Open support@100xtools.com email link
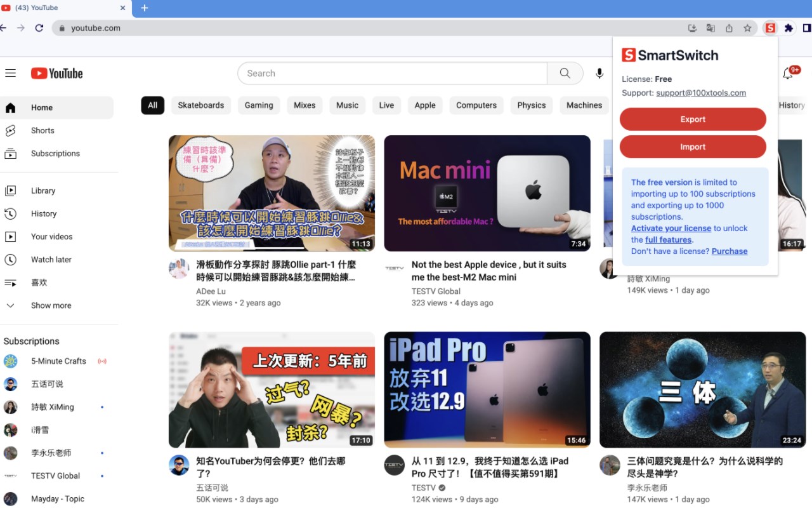 [701, 93]
